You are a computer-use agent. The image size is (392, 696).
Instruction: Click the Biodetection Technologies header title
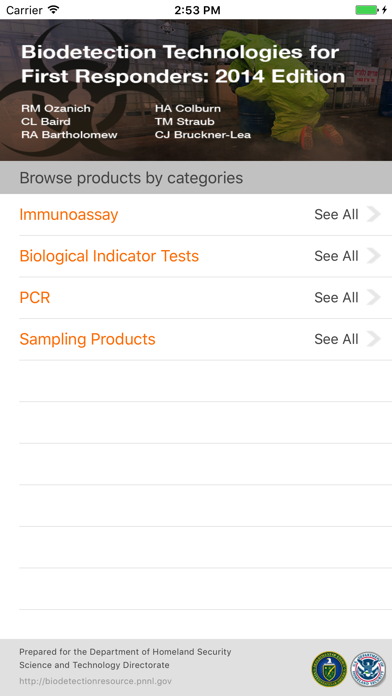183,64
